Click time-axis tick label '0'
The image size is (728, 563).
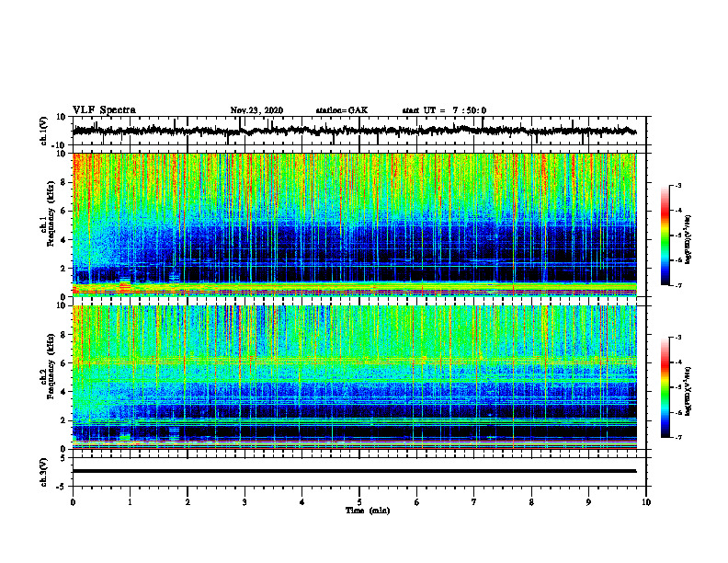pyautogui.click(x=73, y=502)
